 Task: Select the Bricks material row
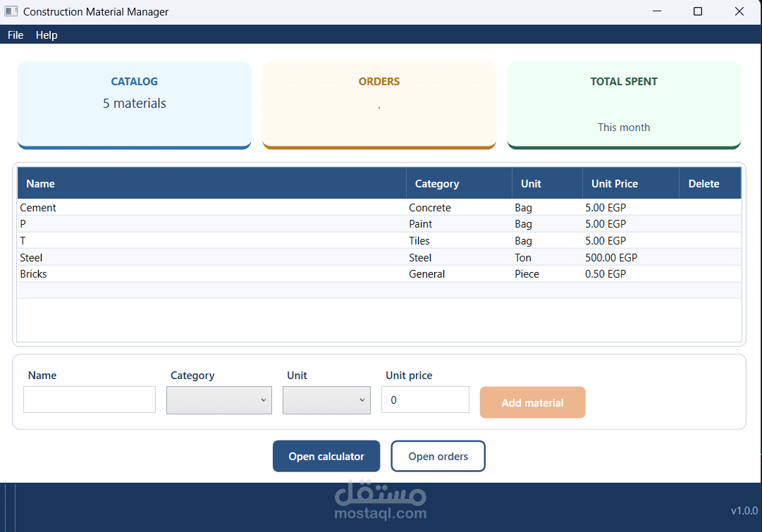pos(379,274)
